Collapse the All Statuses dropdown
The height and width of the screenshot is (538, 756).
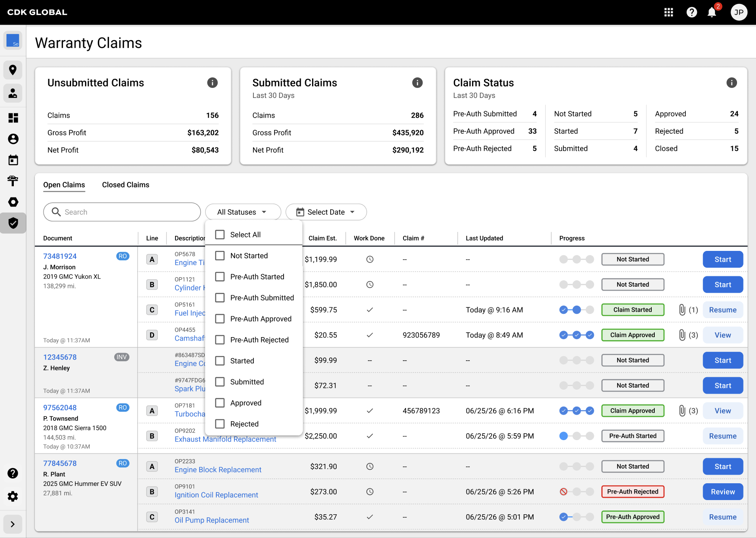243,212
